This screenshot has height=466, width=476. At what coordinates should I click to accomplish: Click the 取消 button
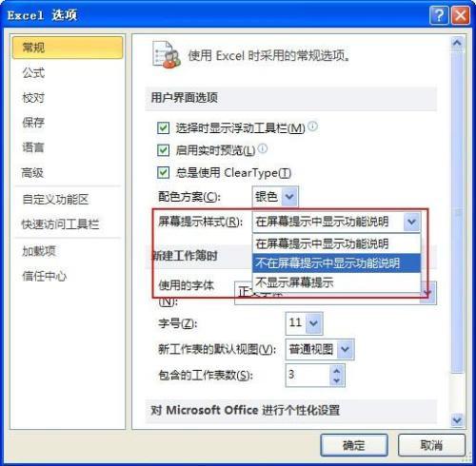(x=431, y=445)
